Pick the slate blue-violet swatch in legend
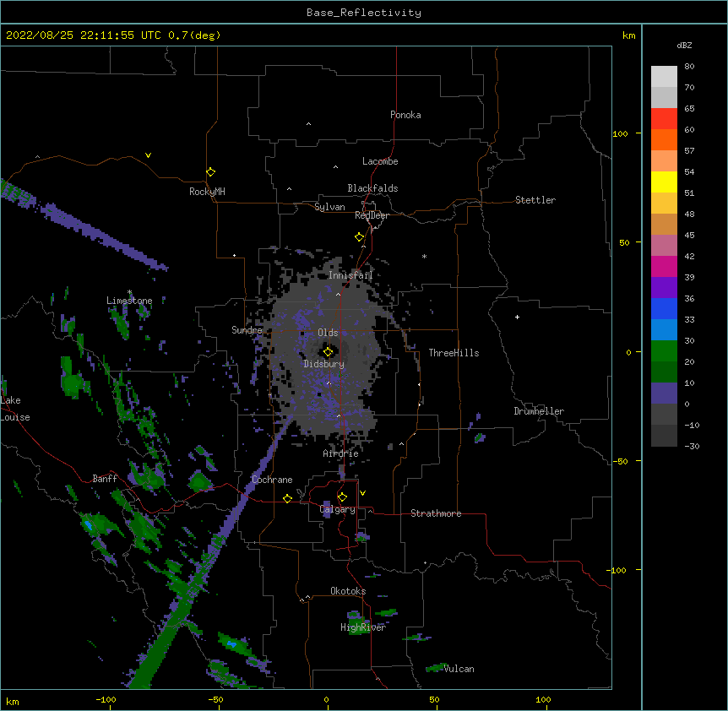Screen dimensions: 728x711 pyautogui.click(x=664, y=393)
